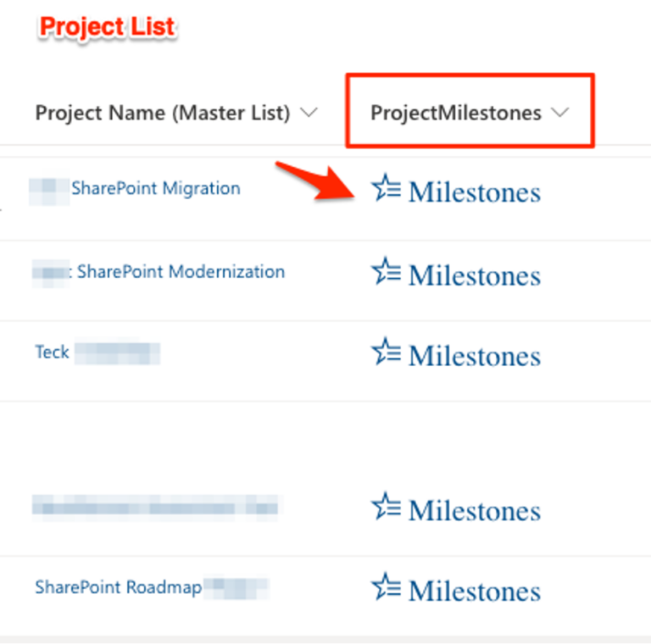The image size is (651, 644).
Task: Open the Teck project link
Action: coord(52,352)
